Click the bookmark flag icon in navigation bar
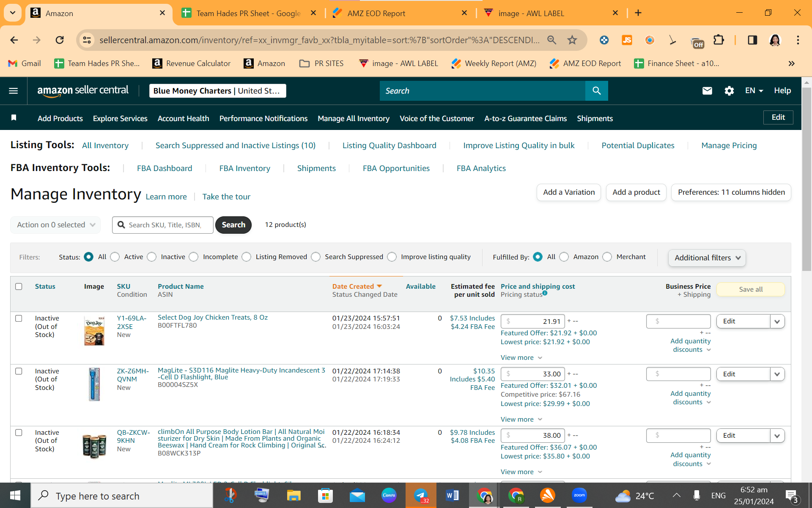The width and height of the screenshot is (812, 508). tap(14, 118)
